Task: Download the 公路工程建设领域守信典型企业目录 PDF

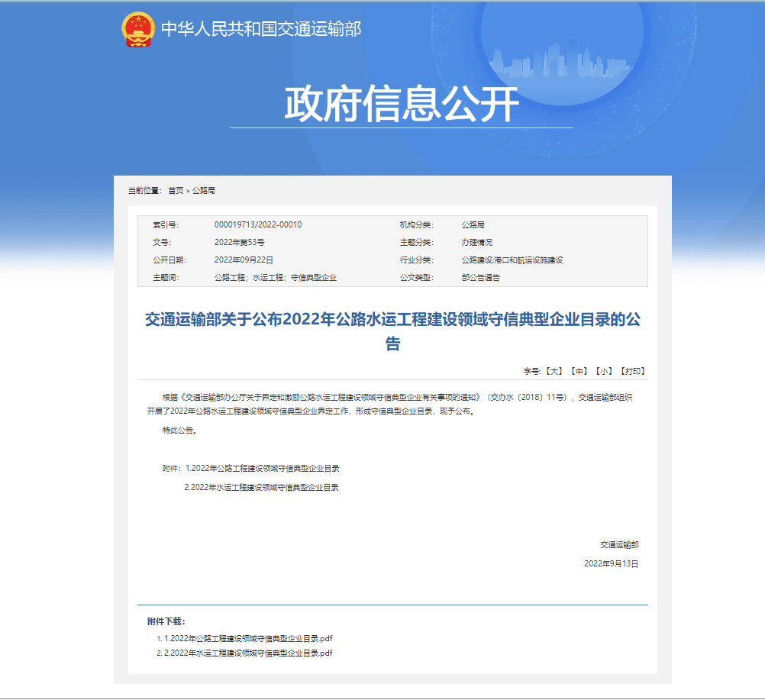Action: point(248,638)
